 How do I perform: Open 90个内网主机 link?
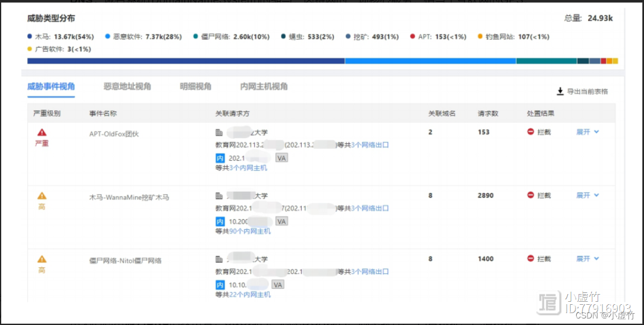click(x=250, y=232)
